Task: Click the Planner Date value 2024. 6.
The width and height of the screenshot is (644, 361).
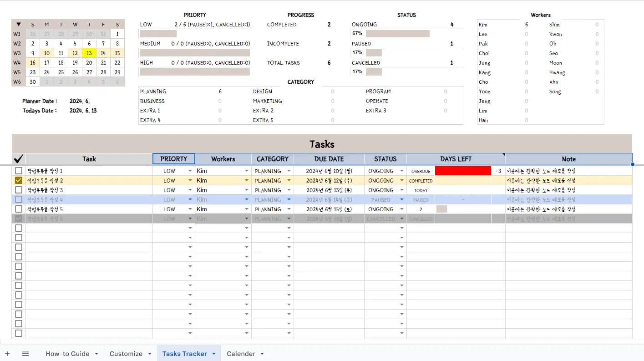Action: pos(80,101)
